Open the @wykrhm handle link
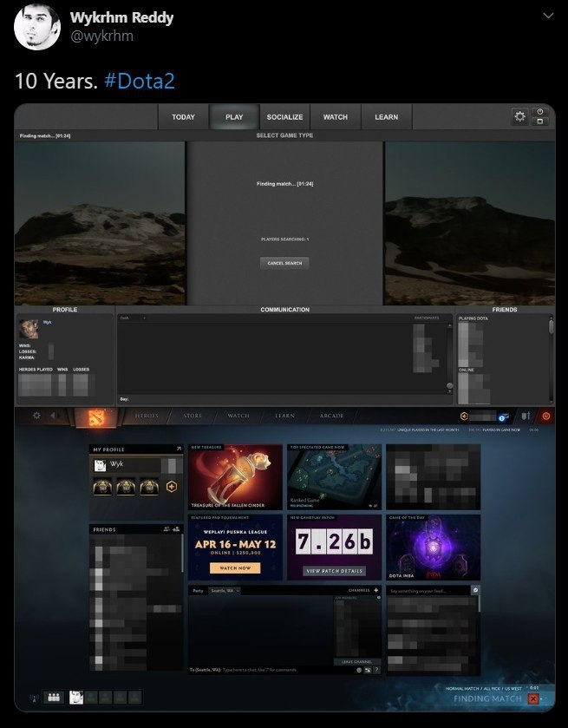Screen dimensions: 568x728 tap(101, 36)
